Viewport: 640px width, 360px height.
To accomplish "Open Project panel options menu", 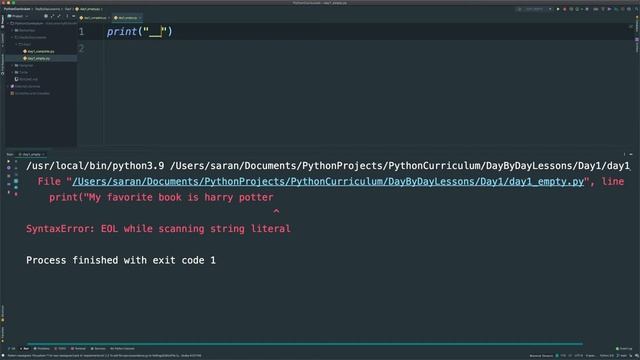I will click(x=67, y=16).
